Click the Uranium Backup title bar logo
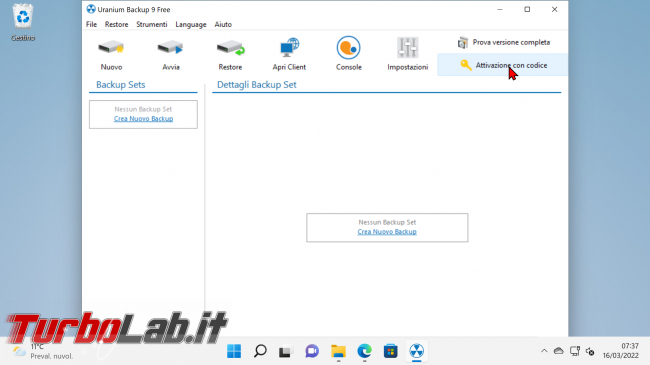 (91, 9)
